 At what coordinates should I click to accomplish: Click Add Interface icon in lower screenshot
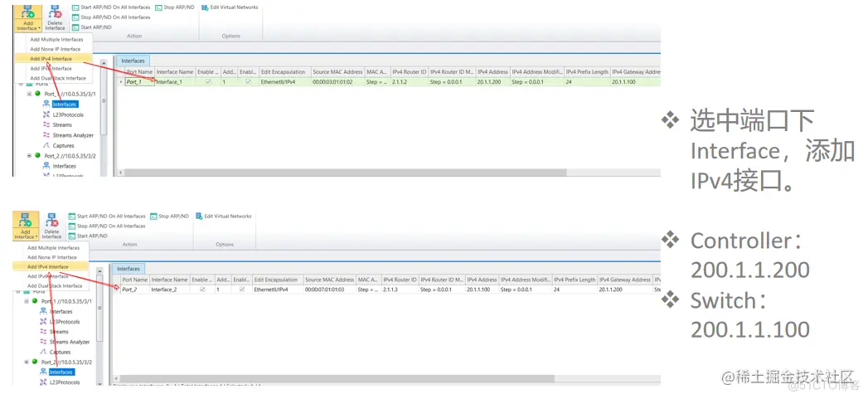pyautogui.click(x=26, y=221)
